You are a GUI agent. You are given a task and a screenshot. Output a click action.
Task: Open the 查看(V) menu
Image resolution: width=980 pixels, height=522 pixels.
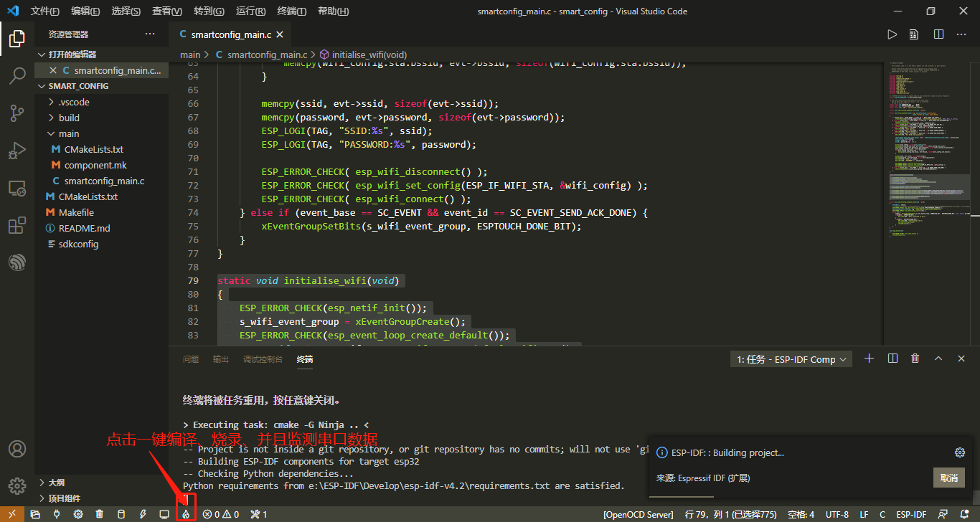click(x=167, y=11)
